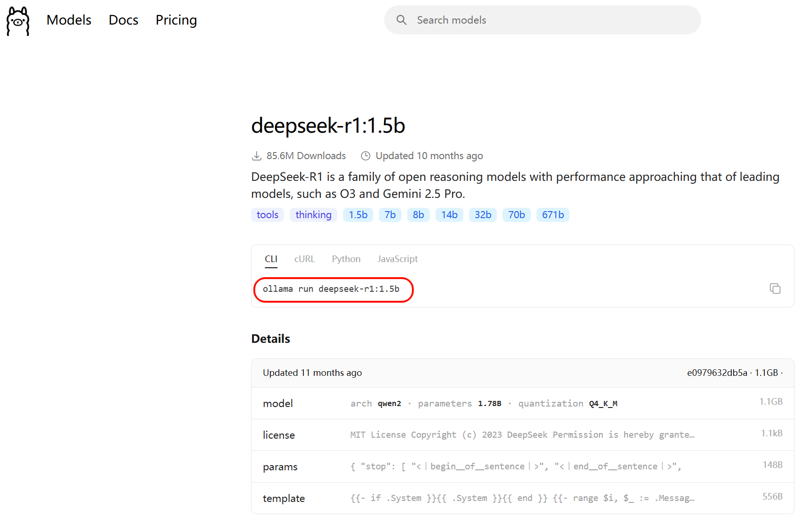Click the 556B template size value
812x518 pixels.
pos(773,496)
